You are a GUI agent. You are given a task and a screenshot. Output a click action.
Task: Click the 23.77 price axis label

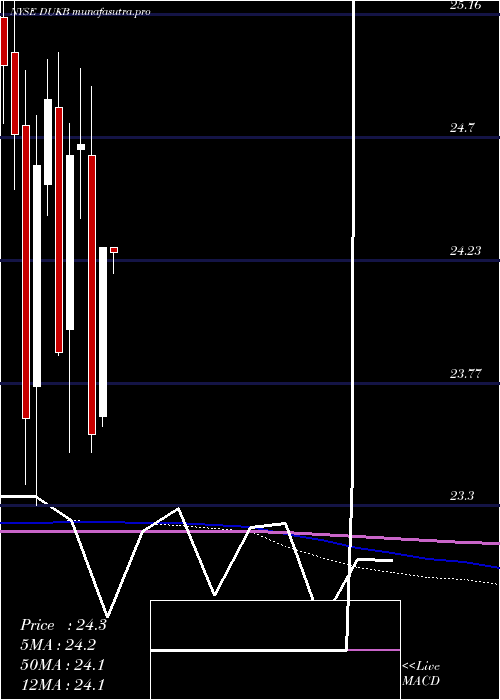(466, 374)
